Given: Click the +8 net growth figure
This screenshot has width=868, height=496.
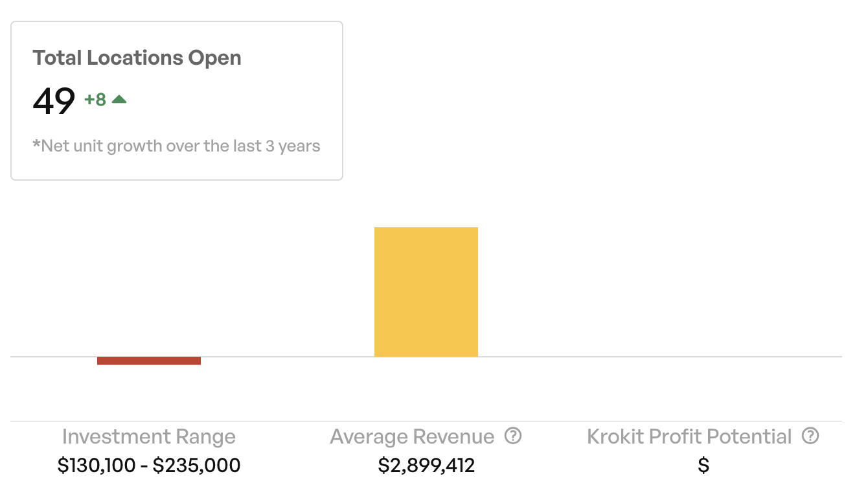Looking at the screenshot, I should [95, 100].
